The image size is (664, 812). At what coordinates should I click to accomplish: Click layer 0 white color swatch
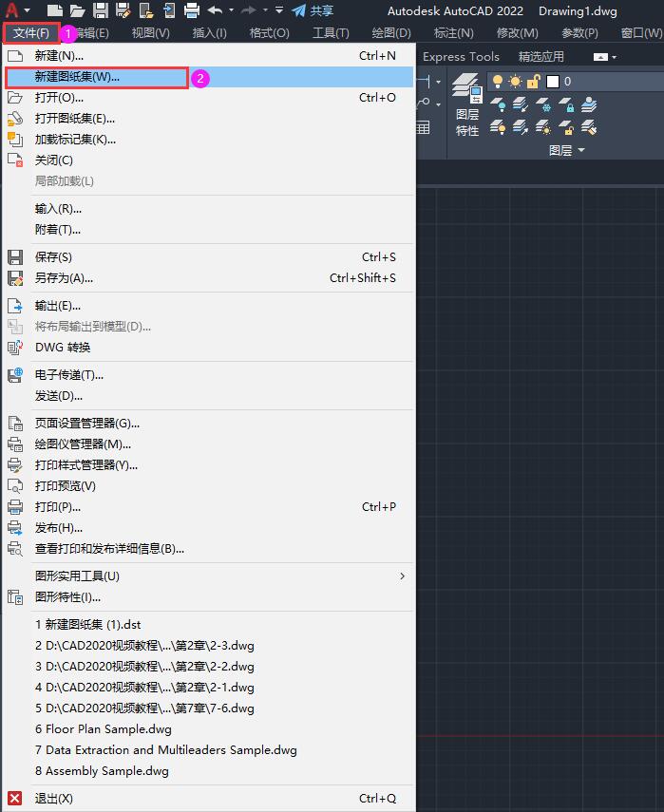point(553,82)
